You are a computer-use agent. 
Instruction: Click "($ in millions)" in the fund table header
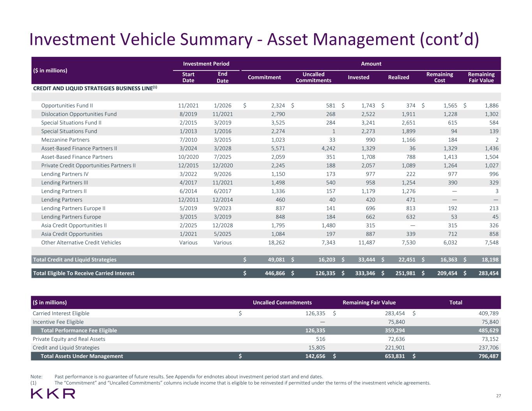50,71
